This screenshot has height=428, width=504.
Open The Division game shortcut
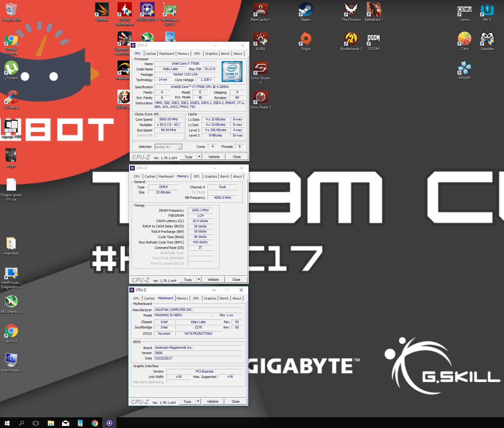coord(351,12)
